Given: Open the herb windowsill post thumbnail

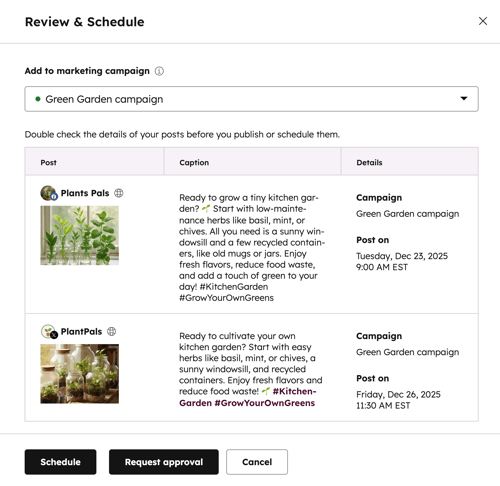Looking at the screenshot, I should coord(79,235).
